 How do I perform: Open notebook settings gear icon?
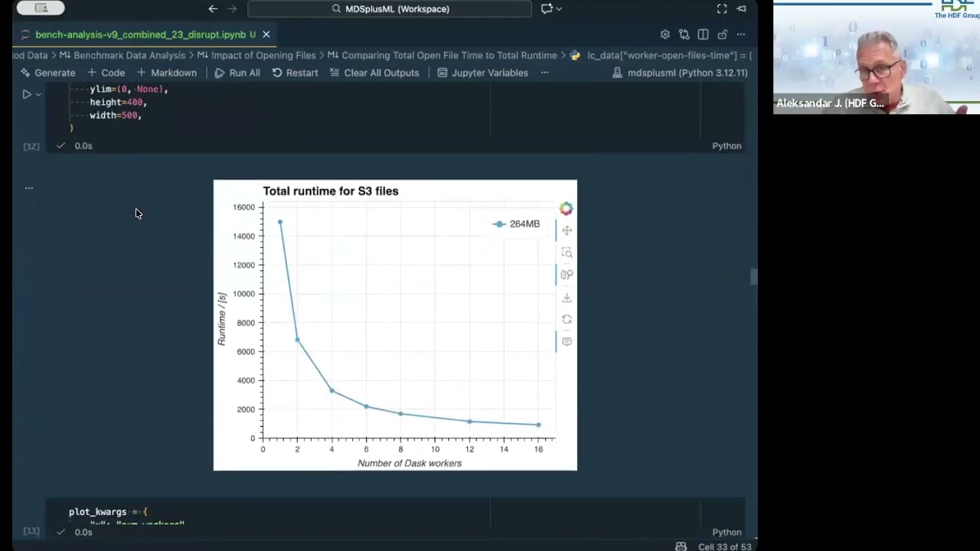665,34
